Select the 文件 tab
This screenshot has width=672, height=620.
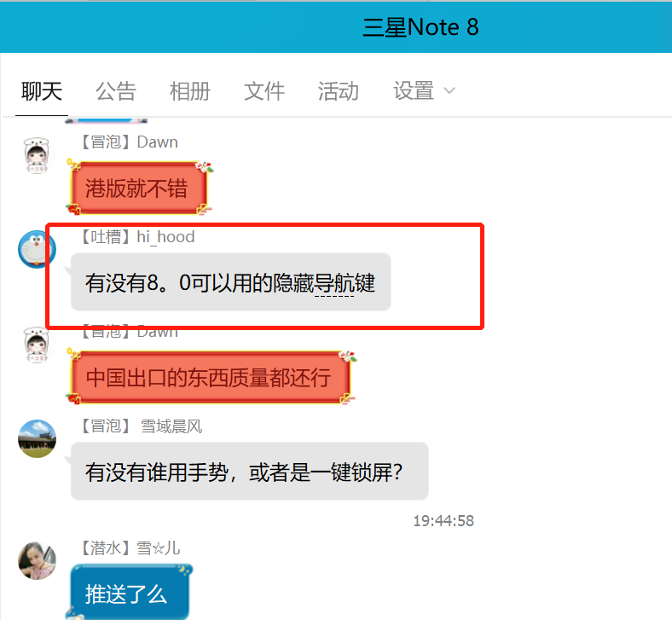click(x=264, y=91)
